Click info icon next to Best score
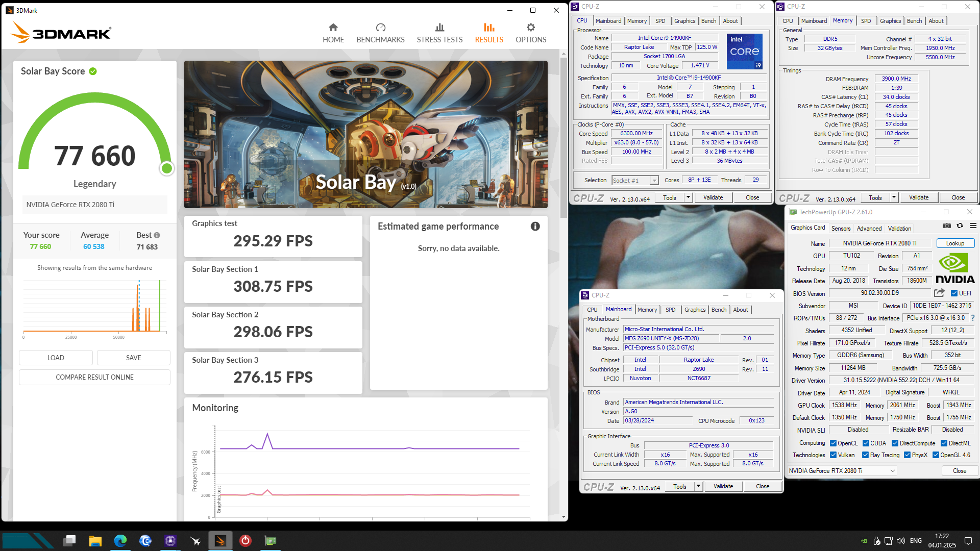 point(157,235)
